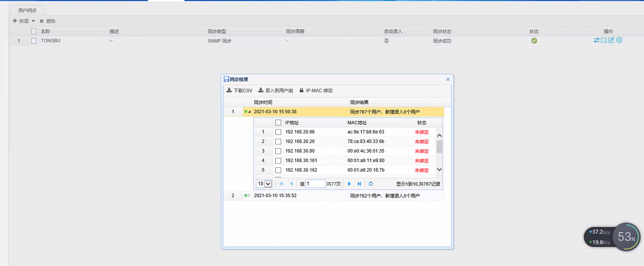
Task: Click the edit pencil icon for TONGBU
Action: [x=611, y=40]
